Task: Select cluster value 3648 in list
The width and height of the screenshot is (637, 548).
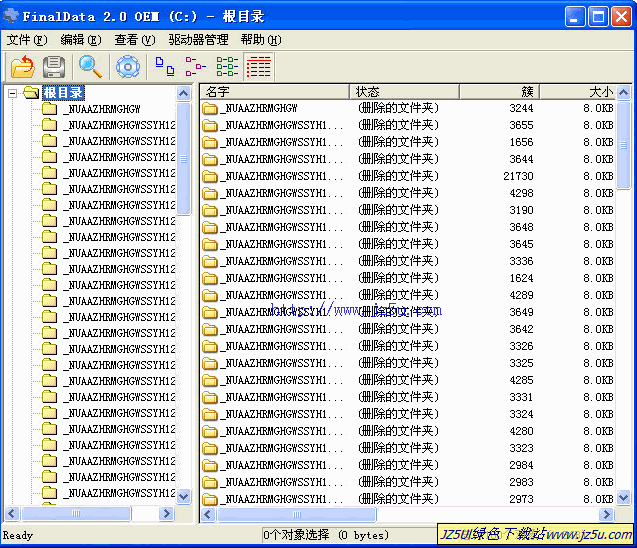Action: [x=521, y=227]
